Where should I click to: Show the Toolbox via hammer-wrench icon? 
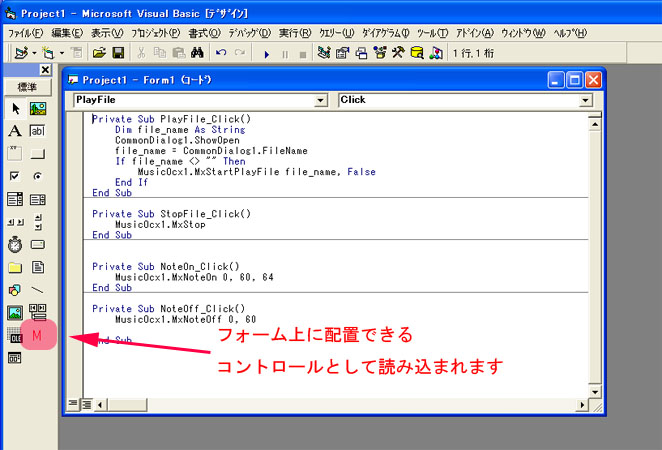click(398, 53)
